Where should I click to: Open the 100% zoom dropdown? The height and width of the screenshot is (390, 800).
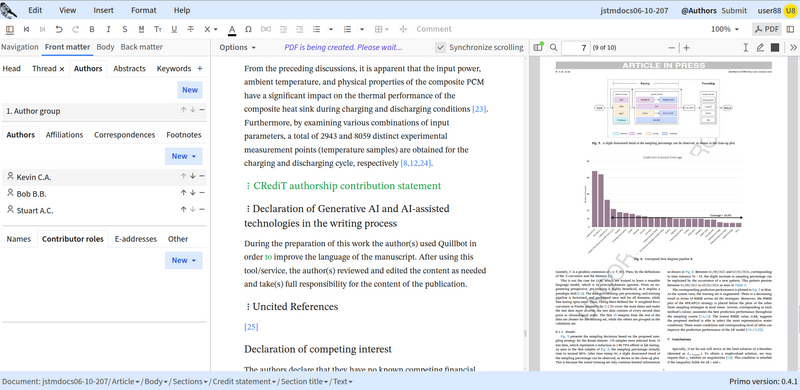(725, 29)
